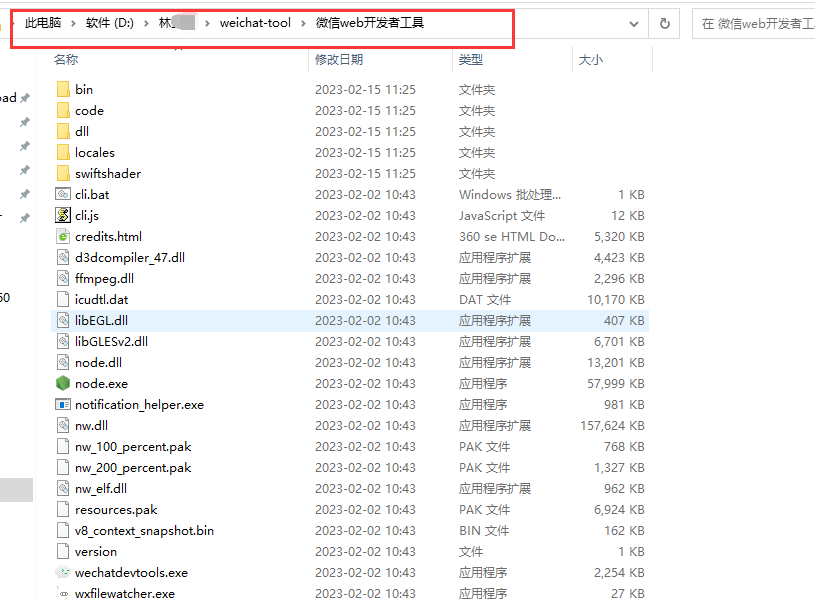Click the d3dcompiler_47.dll file icon

click(x=63, y=257)
